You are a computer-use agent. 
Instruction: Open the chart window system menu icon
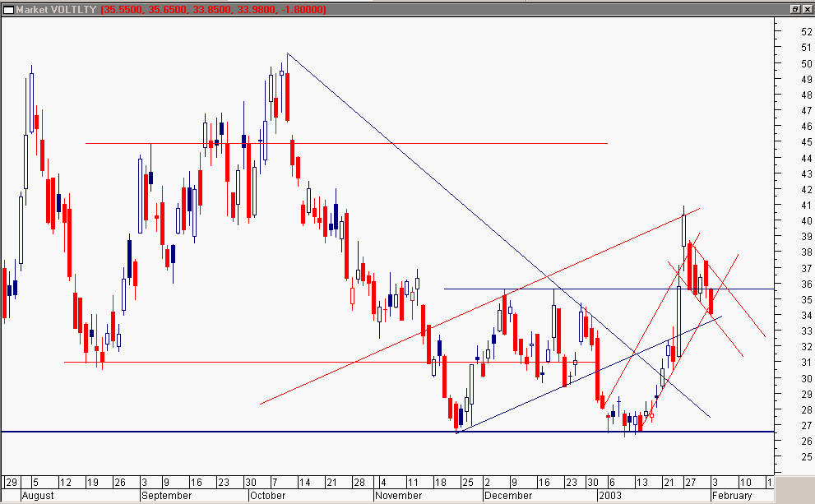[x=7, y=9]
